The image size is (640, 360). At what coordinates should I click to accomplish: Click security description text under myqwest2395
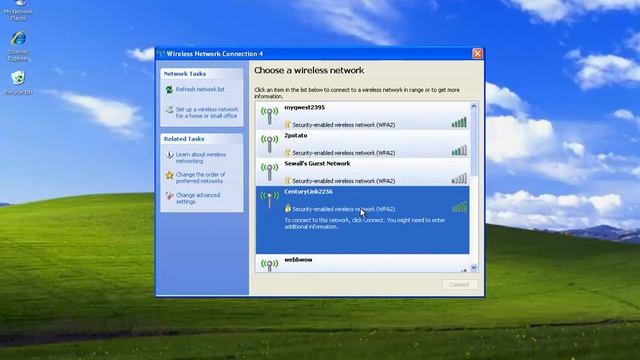point(344,124)
